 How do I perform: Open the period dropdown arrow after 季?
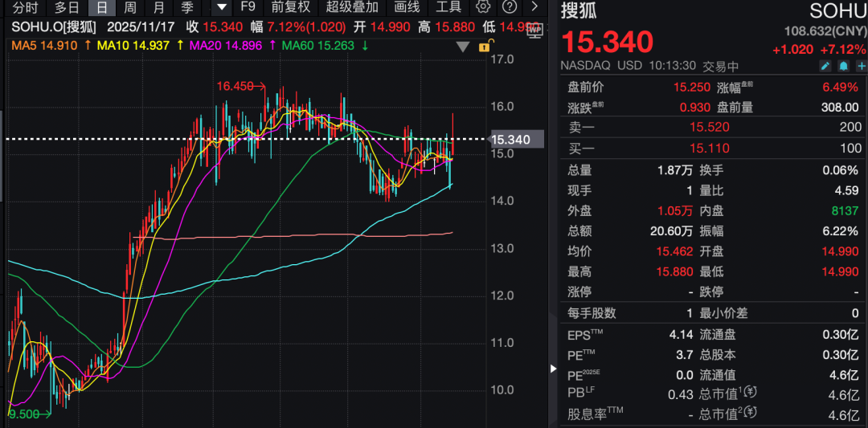(x=223, y=7)
